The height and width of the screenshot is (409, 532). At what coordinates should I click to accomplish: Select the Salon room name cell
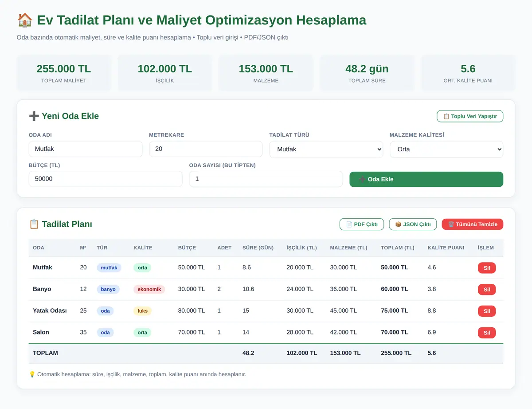point(41,332)
